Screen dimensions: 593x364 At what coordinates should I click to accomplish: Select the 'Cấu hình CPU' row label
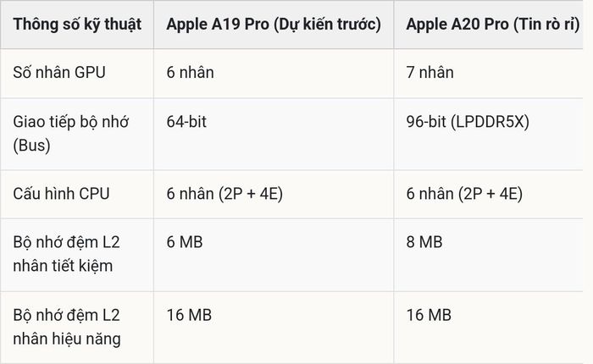pos(61,194)
